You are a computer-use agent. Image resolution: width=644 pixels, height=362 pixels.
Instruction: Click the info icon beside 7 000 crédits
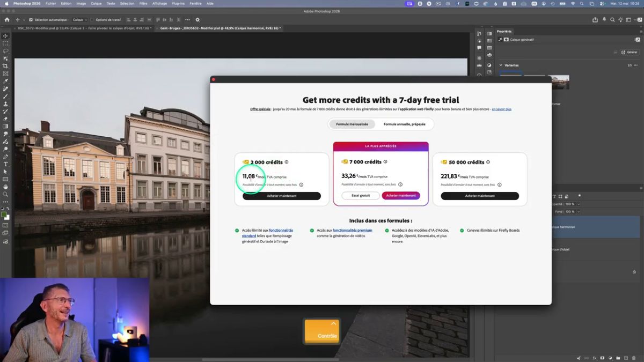coord(385,161)
